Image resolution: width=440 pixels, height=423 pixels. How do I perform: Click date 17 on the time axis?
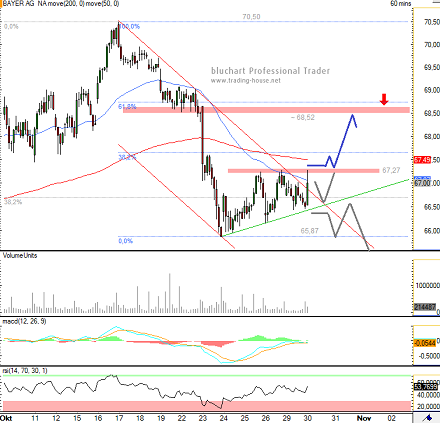(119, 418)
